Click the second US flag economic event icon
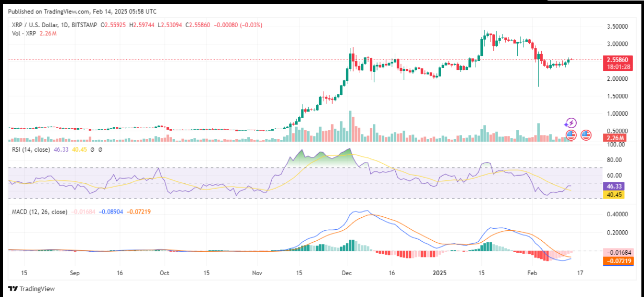 pos(586,134)
